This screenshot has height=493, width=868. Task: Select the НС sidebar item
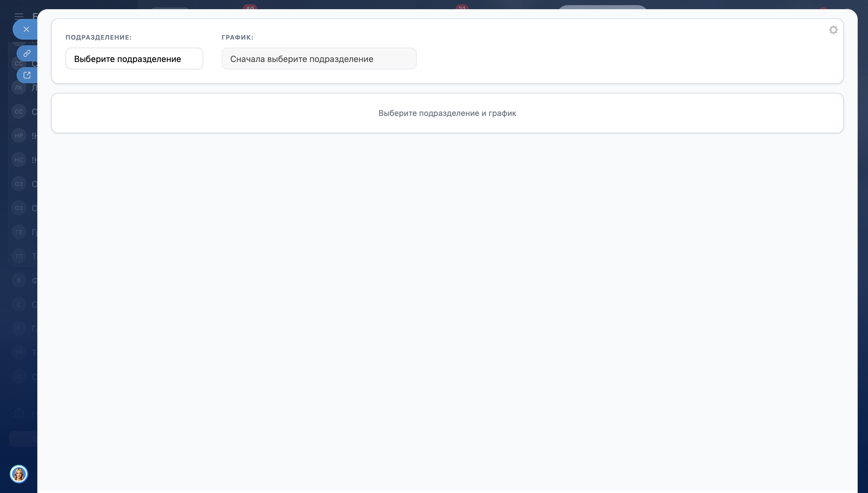click(19, 160)
